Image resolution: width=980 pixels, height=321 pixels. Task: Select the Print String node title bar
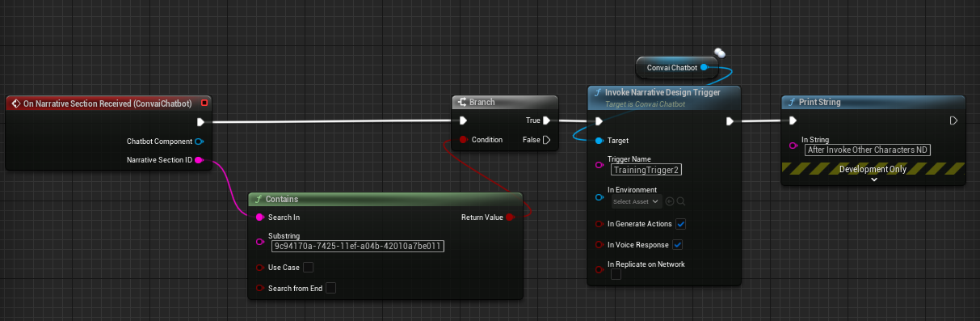(873, 103)
